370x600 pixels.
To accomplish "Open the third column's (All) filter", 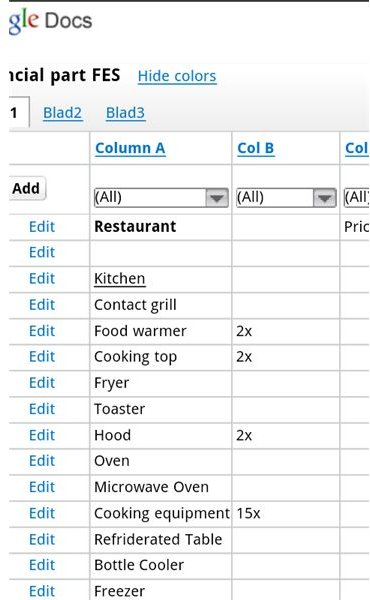I will 357,197.
